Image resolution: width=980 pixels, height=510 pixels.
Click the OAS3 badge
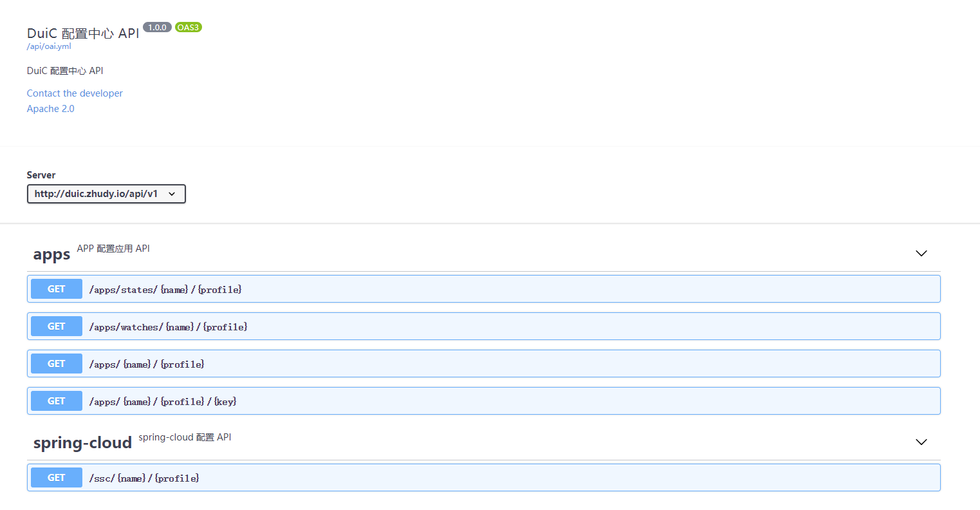point(188,27)
